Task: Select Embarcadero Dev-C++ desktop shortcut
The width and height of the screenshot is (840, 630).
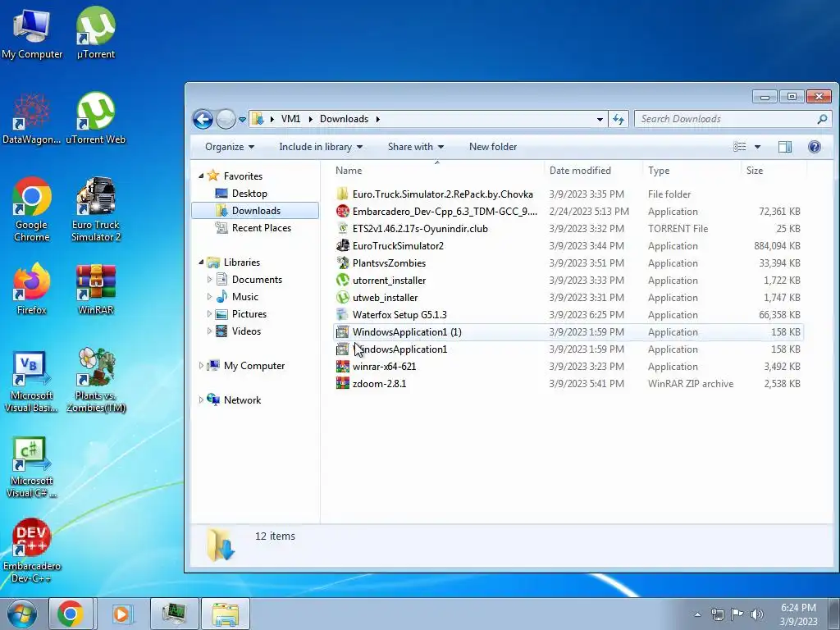Action: (x=32, y=551)
